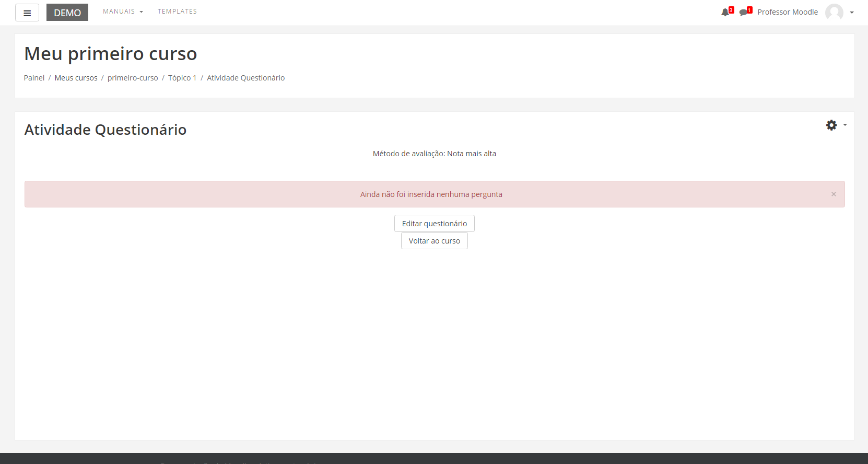Navigate to primeiro-curso breadcrumb
868x464 pixels.
tap(133, 78)
